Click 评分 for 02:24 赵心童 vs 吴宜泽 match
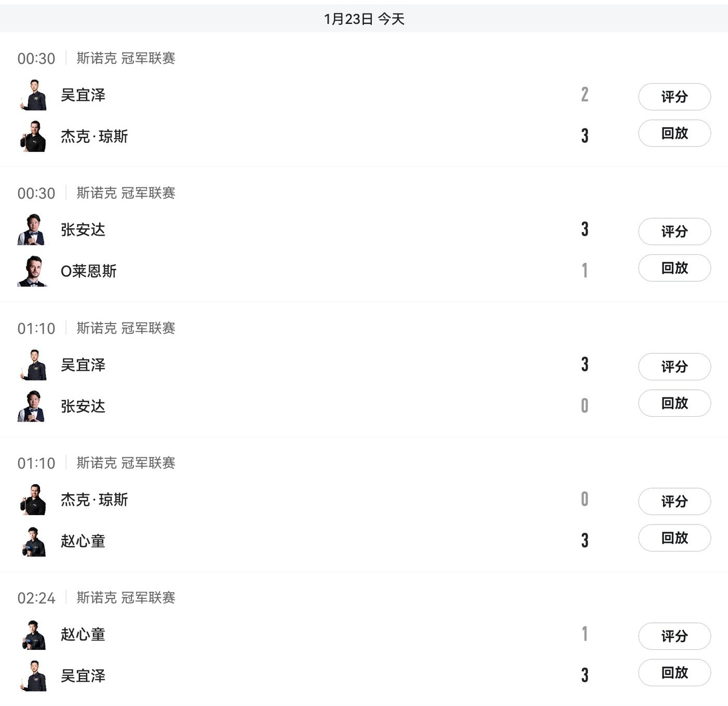The image size is (728, 706). [674, 636]
